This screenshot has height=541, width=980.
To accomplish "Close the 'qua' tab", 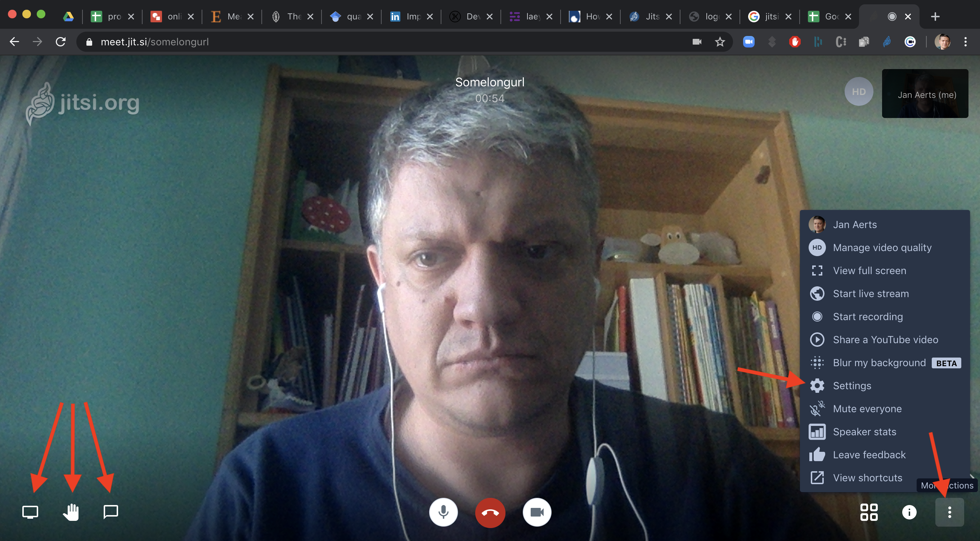I will (370, 16).
